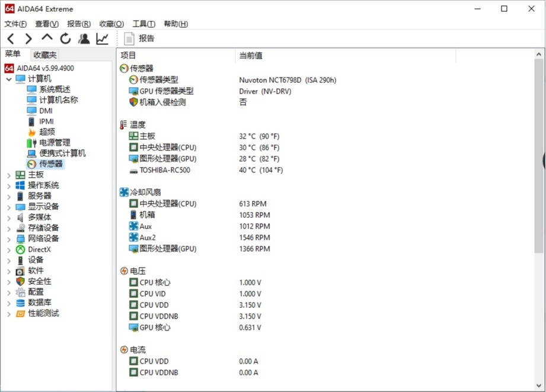Refresh the sensor readings
Image resolution: width=546 pixels, height=392 pixels.
click(x=65, y=38)
